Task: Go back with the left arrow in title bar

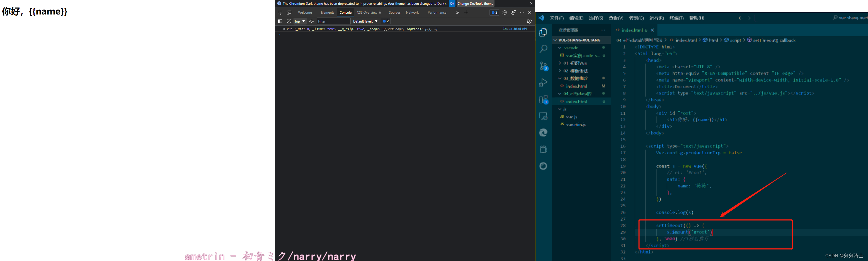Action: pos(740,18)
